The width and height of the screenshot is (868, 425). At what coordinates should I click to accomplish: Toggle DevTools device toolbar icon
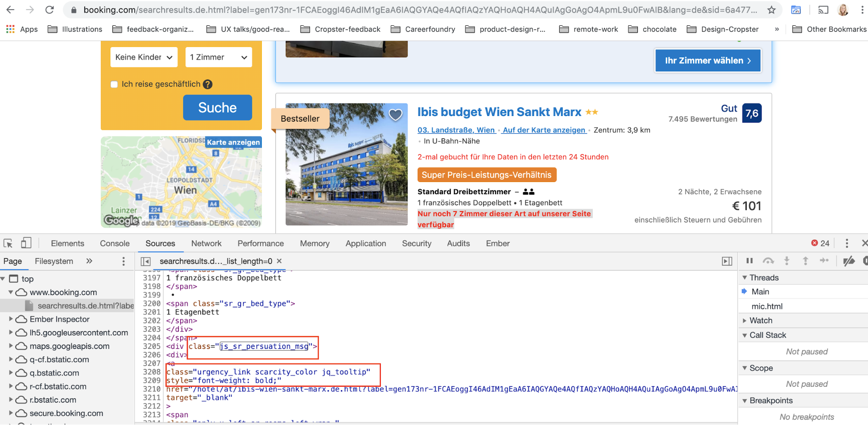coord(26,243)
